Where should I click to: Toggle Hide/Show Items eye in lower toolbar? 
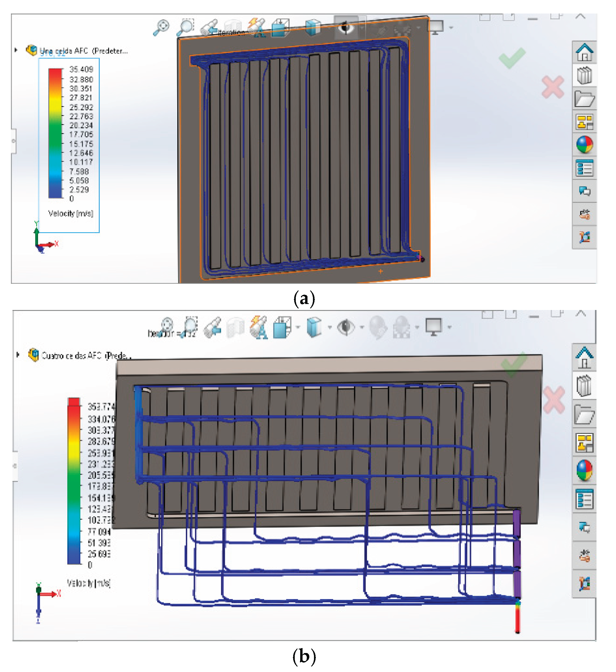(346, 327)
